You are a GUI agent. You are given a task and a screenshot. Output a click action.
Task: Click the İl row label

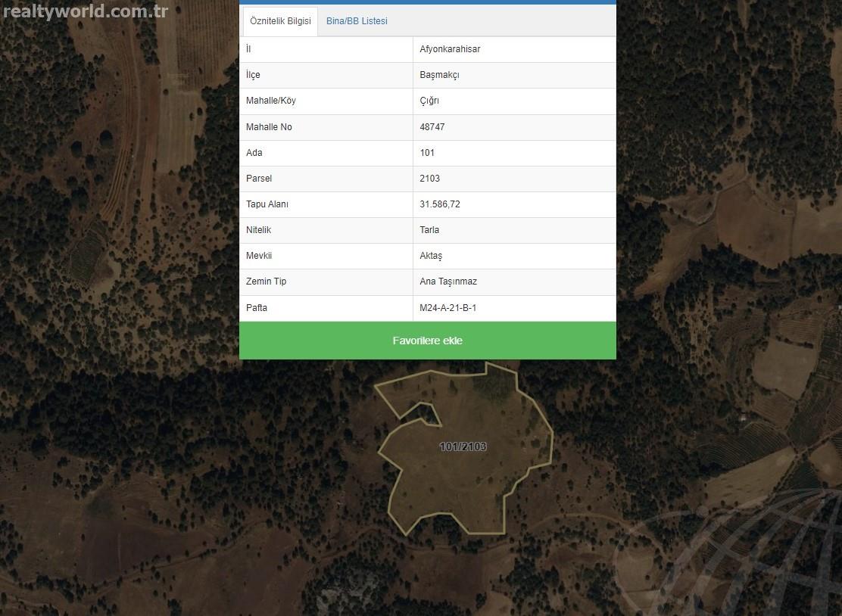click(x=248, y=49)
